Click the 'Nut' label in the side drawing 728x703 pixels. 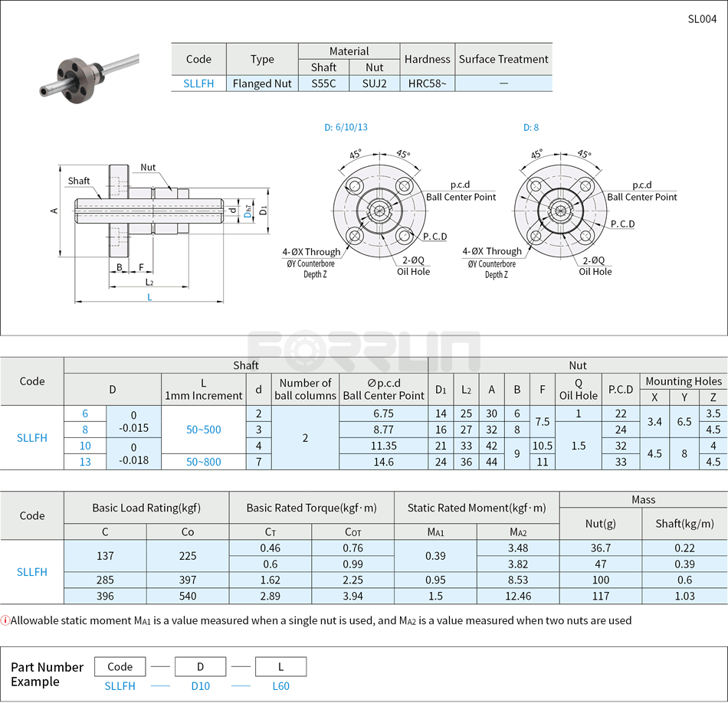click(148, 167)
